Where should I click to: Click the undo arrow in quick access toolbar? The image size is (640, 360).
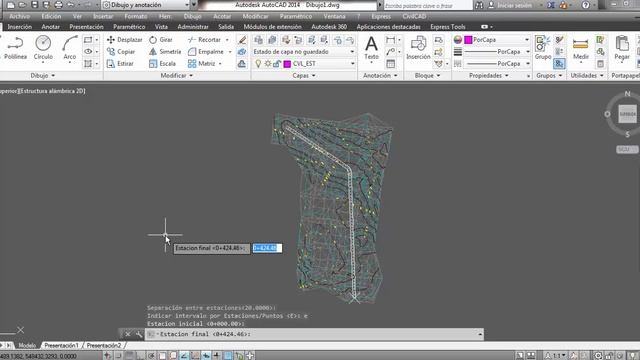(x=71, y=5)
